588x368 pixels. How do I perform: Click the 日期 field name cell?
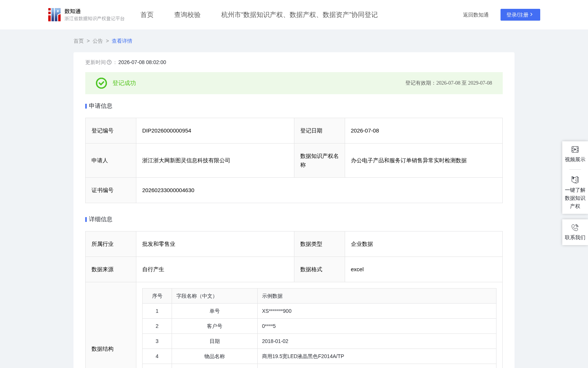215,341
